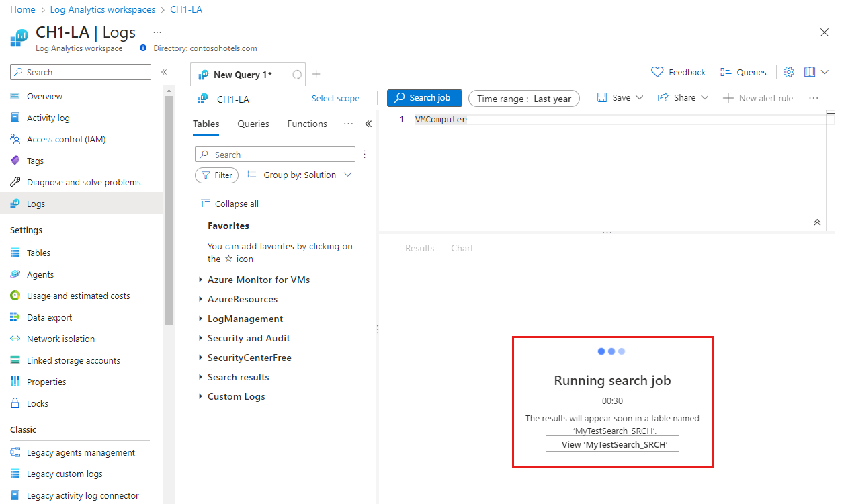Open the Tags page
Screen dimensions: 846x504
pyautogui.click(x=35, y=161)
